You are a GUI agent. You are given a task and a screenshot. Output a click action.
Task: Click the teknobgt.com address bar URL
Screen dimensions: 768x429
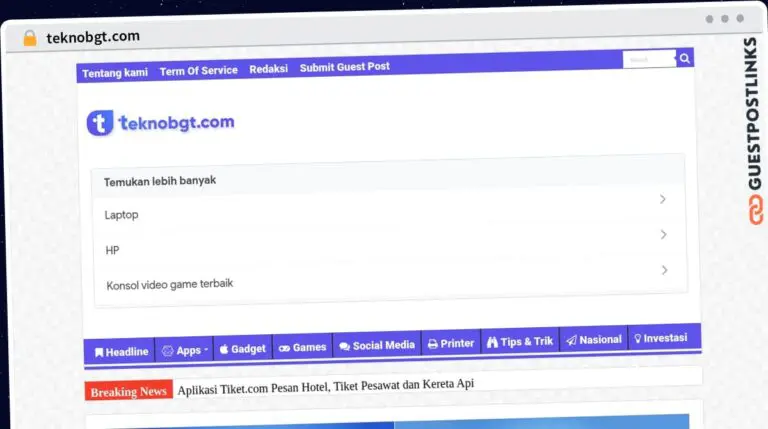click(93, 37)
